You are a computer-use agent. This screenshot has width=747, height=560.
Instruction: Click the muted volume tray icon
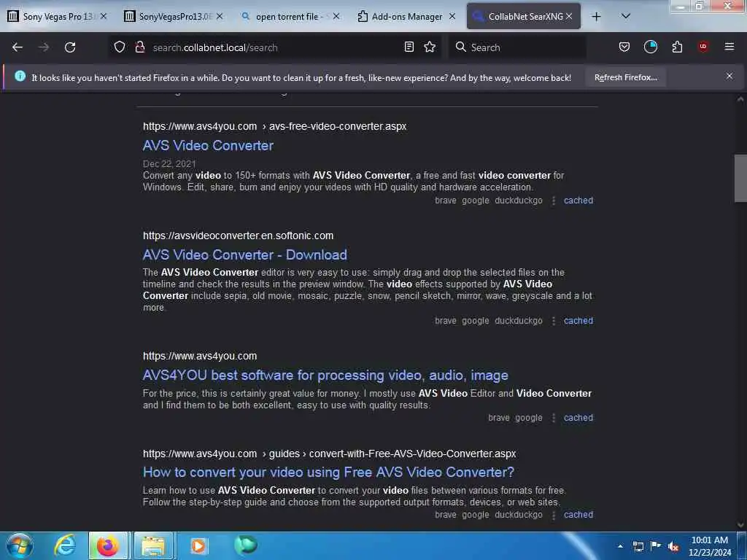click(673, 546)
